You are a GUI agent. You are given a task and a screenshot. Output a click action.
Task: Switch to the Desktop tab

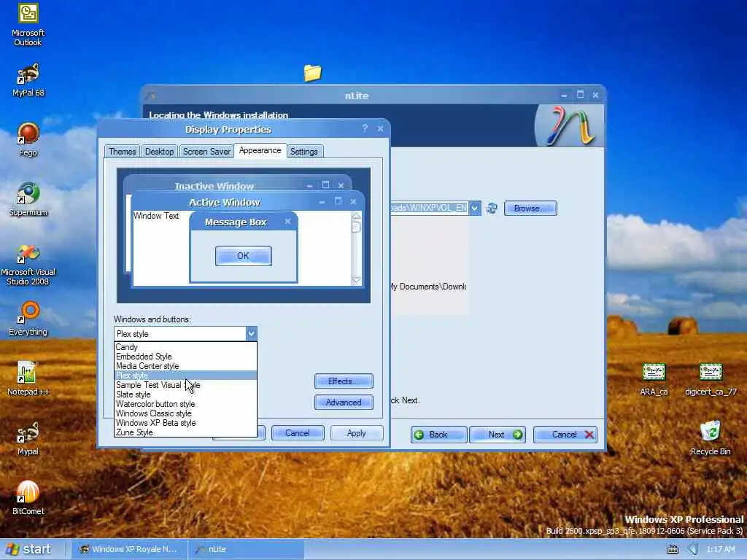point(159,152)
